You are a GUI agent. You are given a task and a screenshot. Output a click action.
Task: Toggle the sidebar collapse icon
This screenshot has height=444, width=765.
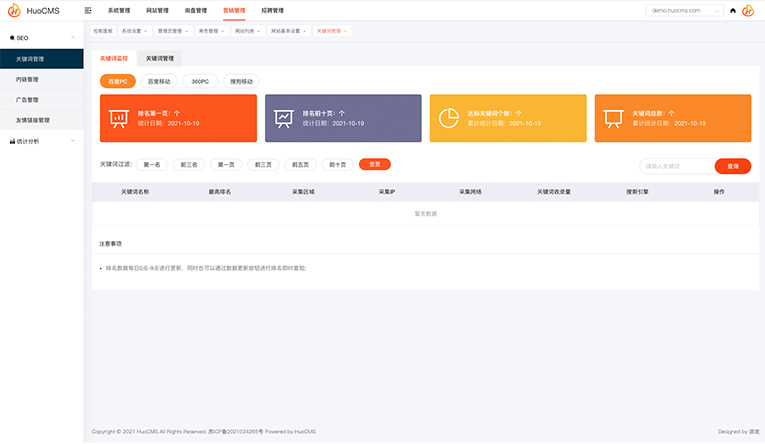(x=89, y=10)
